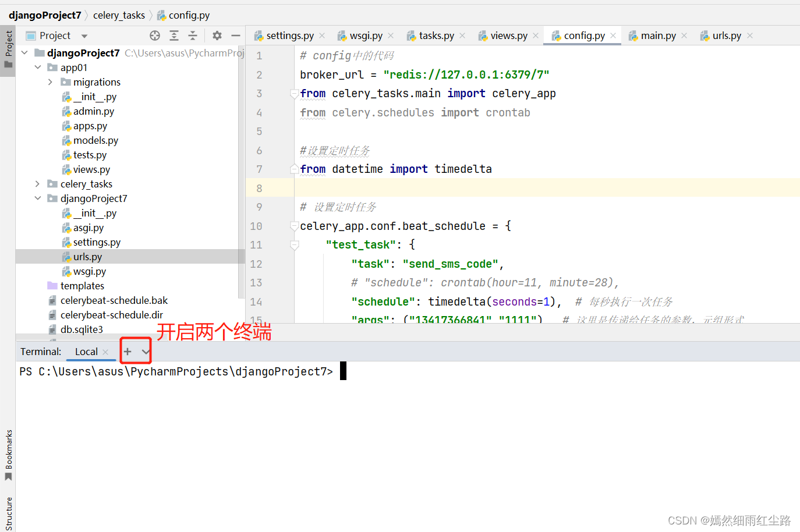Select the settings.py file icon in tree
Screen dimensions: 800x532
click(66, 242)
